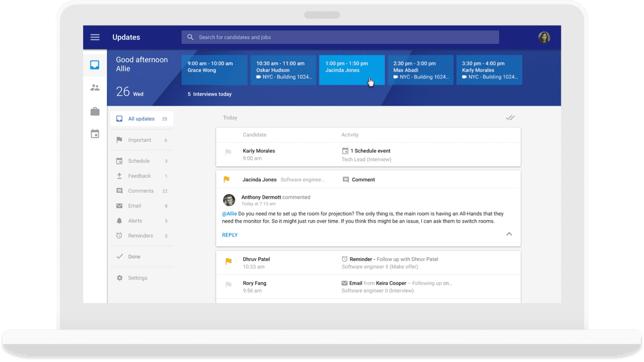
Task: Open the candidates people sidebar icon
Action: coord(95,88)
